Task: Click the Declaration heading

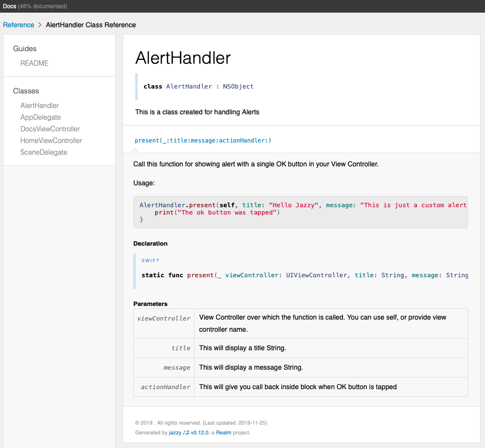Action: pos(150,244)
